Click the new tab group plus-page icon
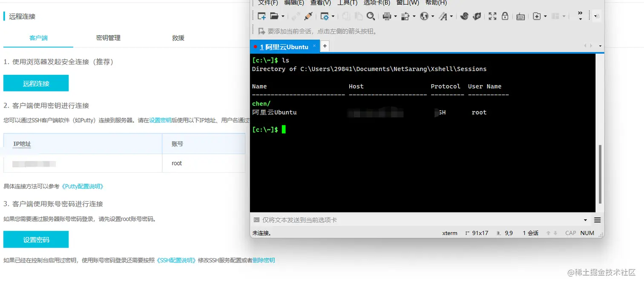 [x=537, y=16]
